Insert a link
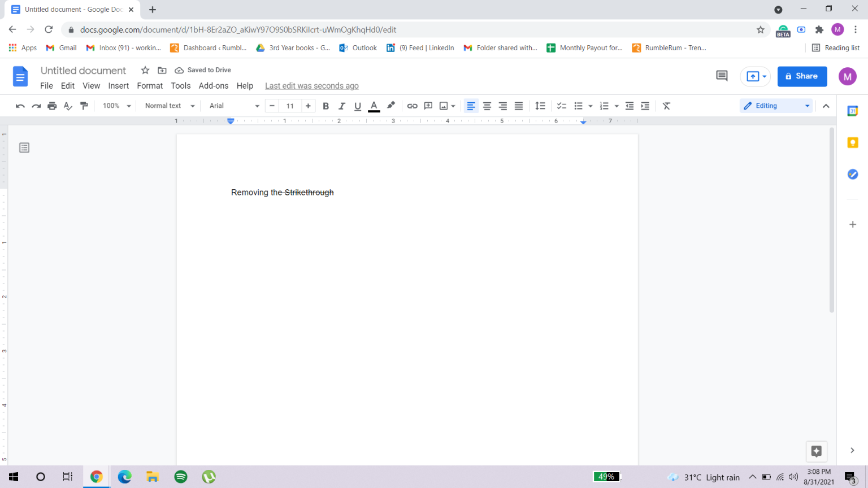The image size is (868, 488). [x=412, y=106]
